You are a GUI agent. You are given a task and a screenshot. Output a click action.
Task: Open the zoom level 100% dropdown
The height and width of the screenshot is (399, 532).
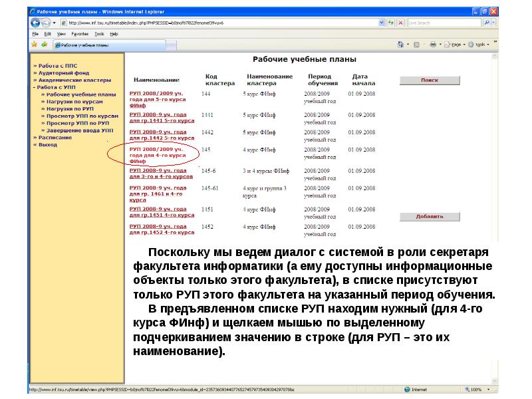coord(477,389)
